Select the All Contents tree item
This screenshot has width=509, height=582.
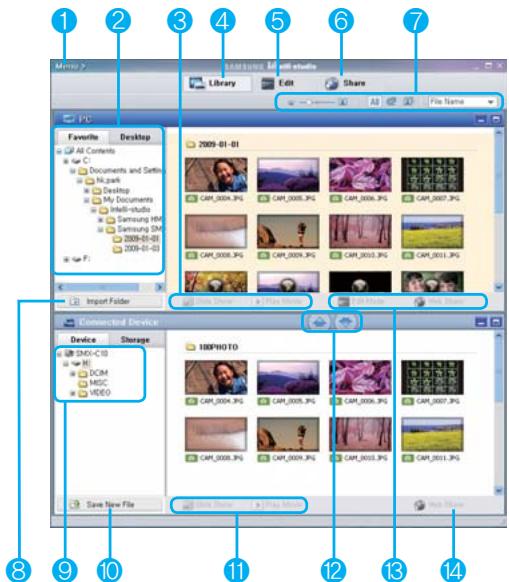point(90,151)
